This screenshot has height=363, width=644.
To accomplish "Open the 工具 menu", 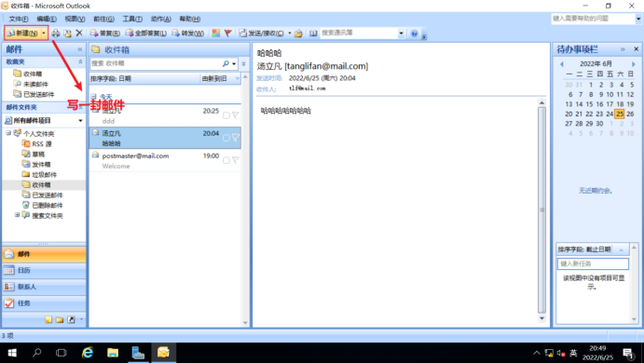I will point(132,19).
